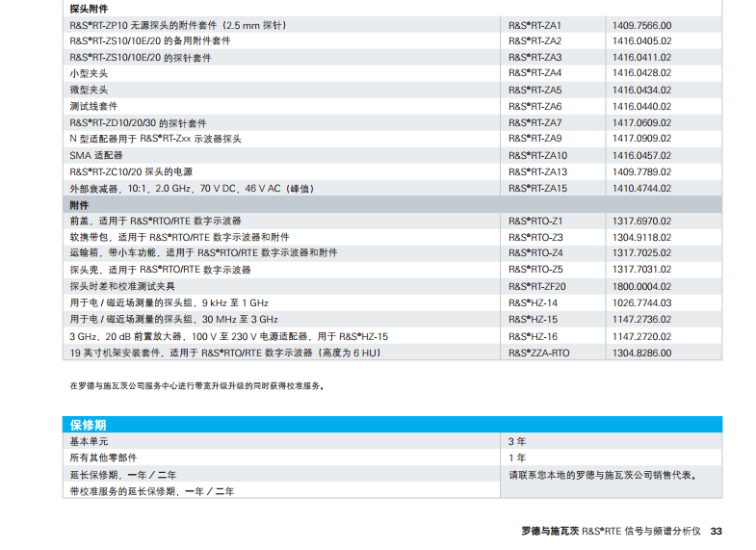Screen dimensions: 756x550
Task: Click the 3 年 warranty value
Action: point(517,441)
